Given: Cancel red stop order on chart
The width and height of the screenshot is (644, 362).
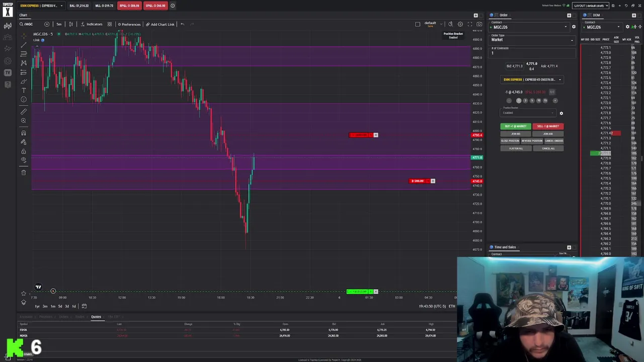Looking at the screenshot, I should 375,135.
